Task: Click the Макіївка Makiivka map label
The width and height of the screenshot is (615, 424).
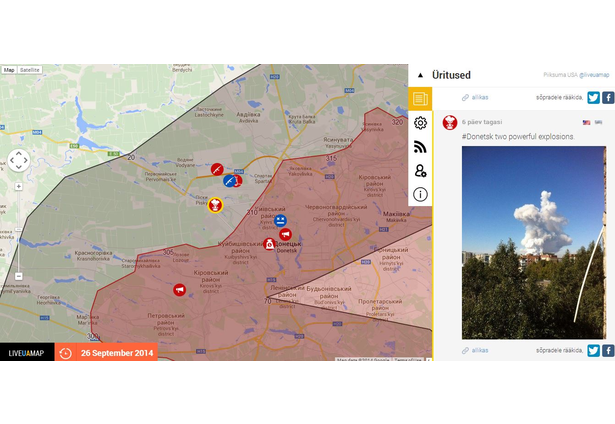Action: click(396, 217)
